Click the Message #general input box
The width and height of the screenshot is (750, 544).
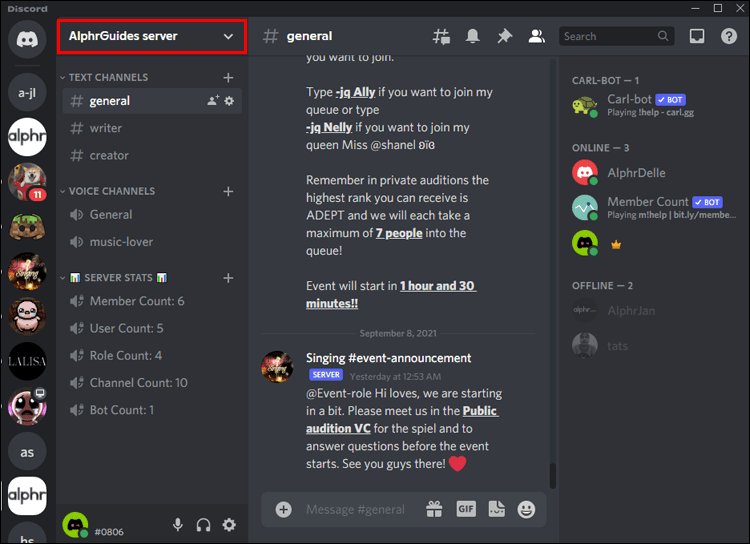point(355,510)
